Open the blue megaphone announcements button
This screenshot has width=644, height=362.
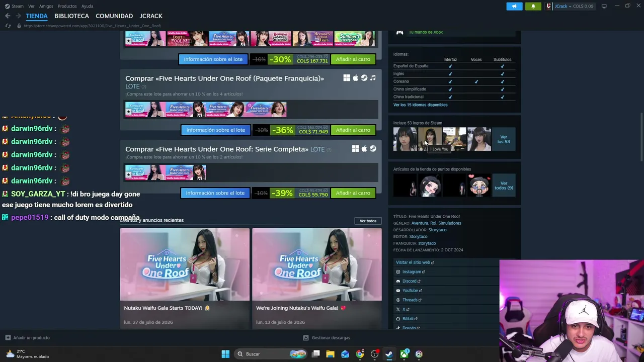click(x=514, y=6)
